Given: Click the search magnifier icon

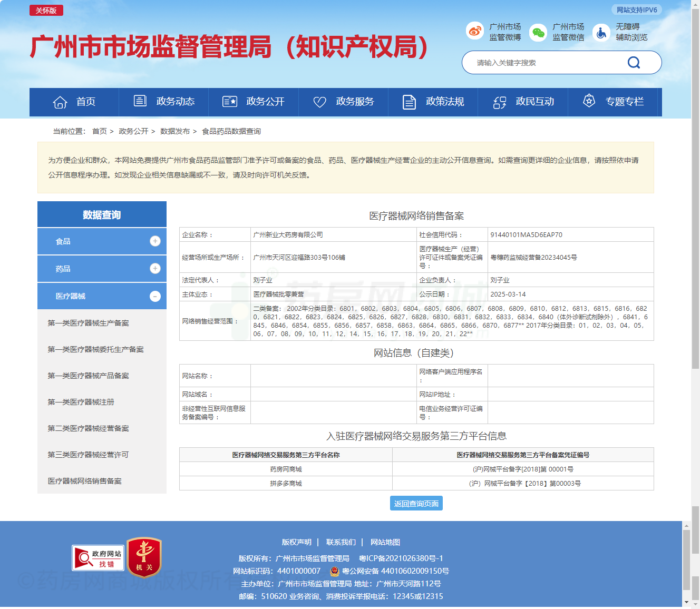Looking at the screenshot, I should [634, 62].
